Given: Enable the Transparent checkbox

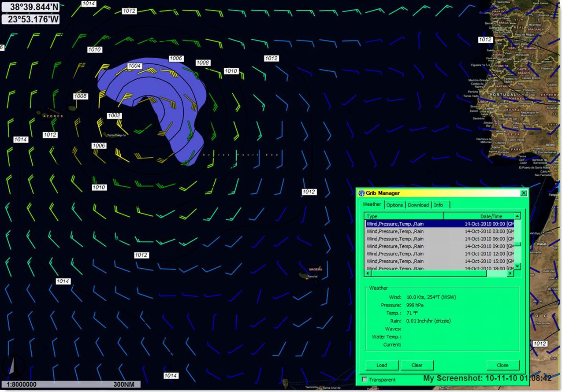Looking at the screenshot, I should point(365,380).
